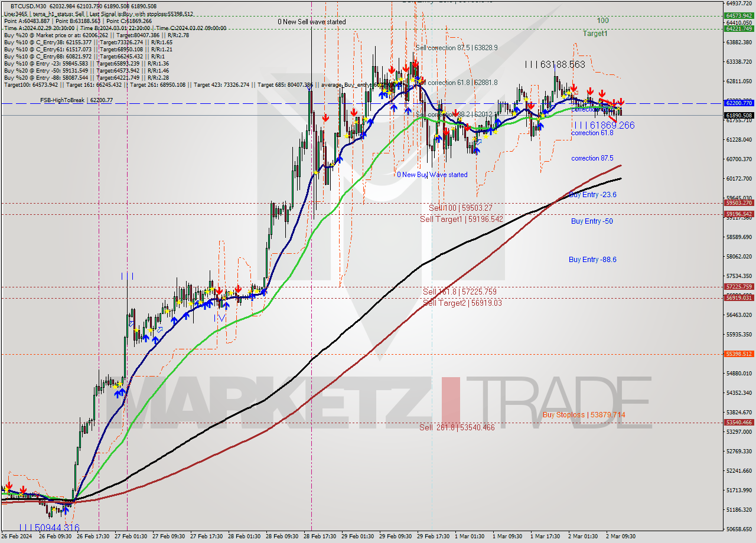
Task: Select the 'Point A:60483.887' header text
Action: click(x=28, y=21)
